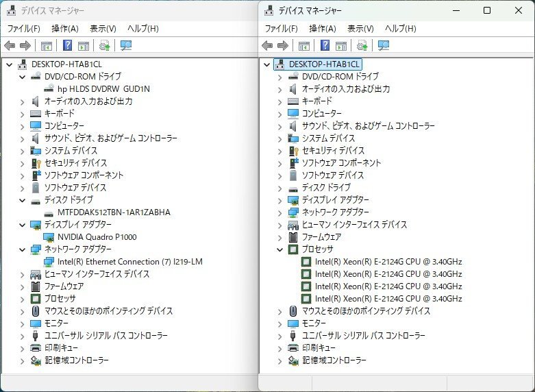Select MTFDDAK512TBN-1AR1ZABHA disk entry
535x392 pixels.
point(114,212)
